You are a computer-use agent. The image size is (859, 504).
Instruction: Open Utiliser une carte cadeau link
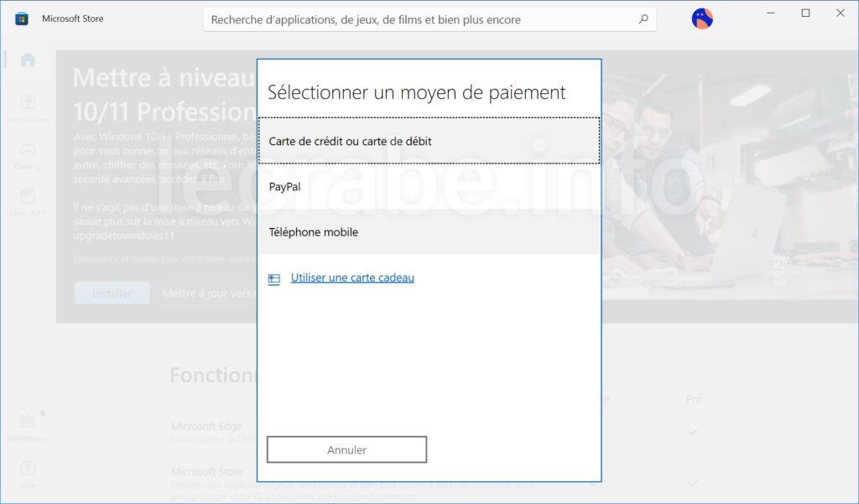tap(352, 278)
